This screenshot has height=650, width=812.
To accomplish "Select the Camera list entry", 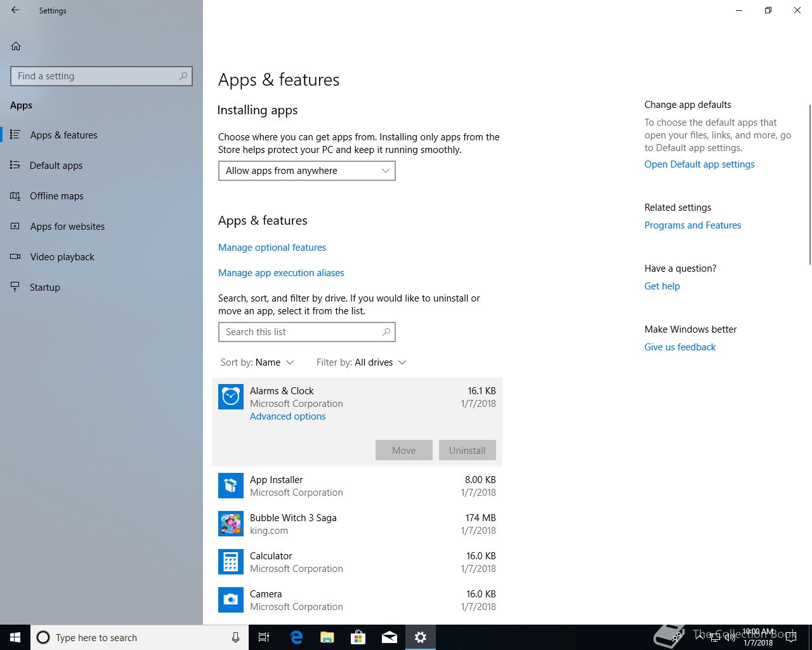I will 357,600.
